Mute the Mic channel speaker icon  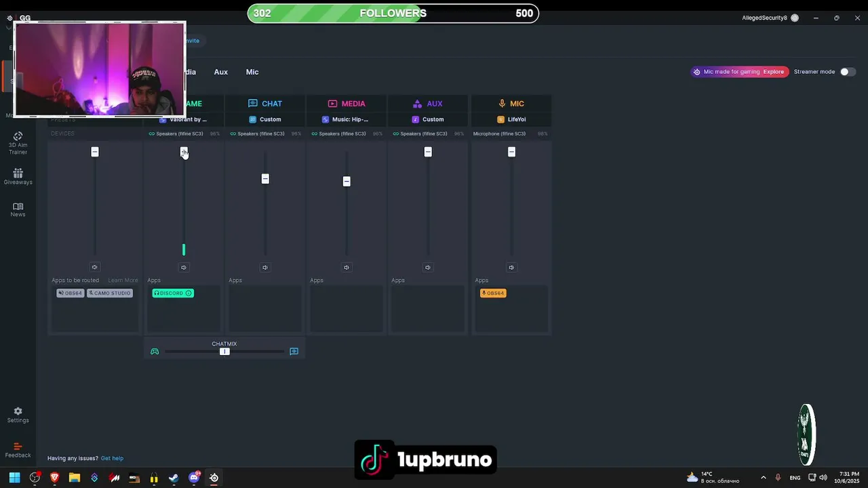point(512,267)
